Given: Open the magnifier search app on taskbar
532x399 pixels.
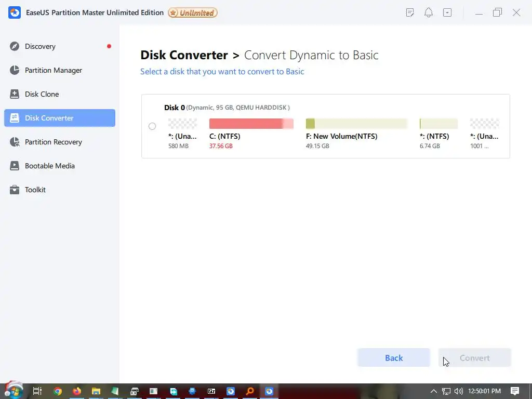Looking at the screenshot, I should tap(250, 391).
